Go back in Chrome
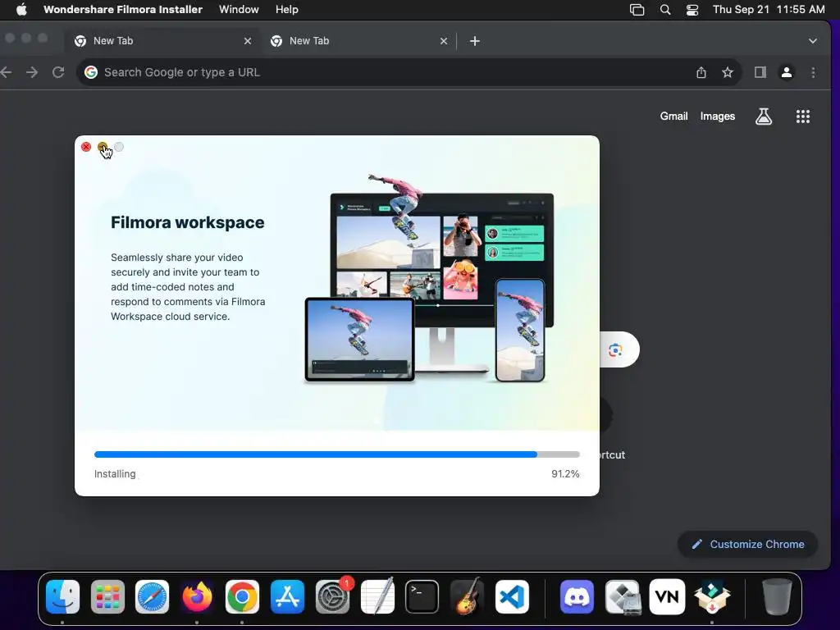840x630 pixels. coord(7,72)
